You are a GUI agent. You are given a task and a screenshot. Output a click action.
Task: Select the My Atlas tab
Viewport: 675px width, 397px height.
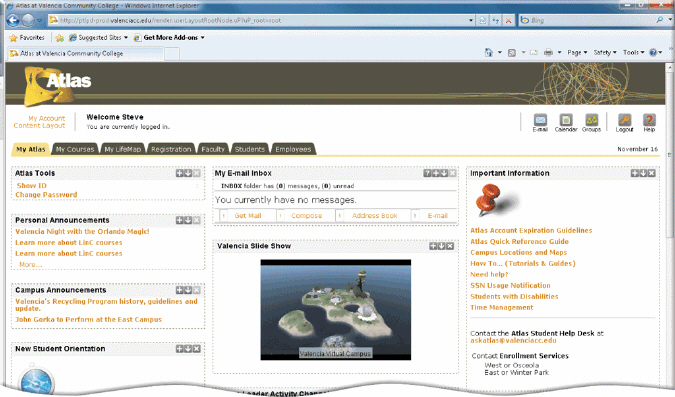coord(31,149)
